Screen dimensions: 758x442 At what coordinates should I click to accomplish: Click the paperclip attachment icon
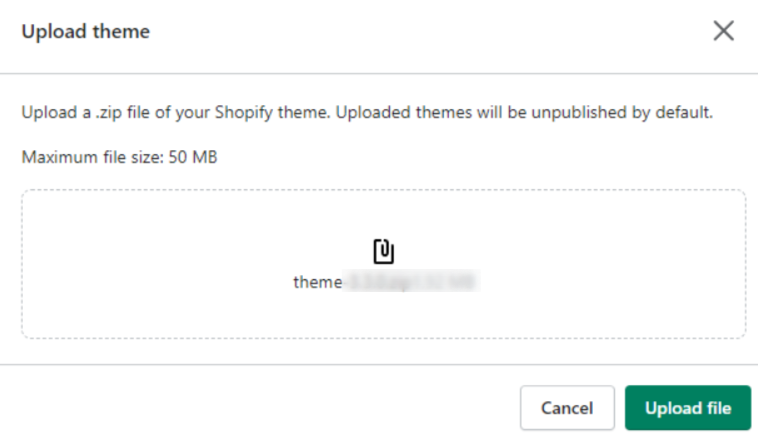(383, 250)
